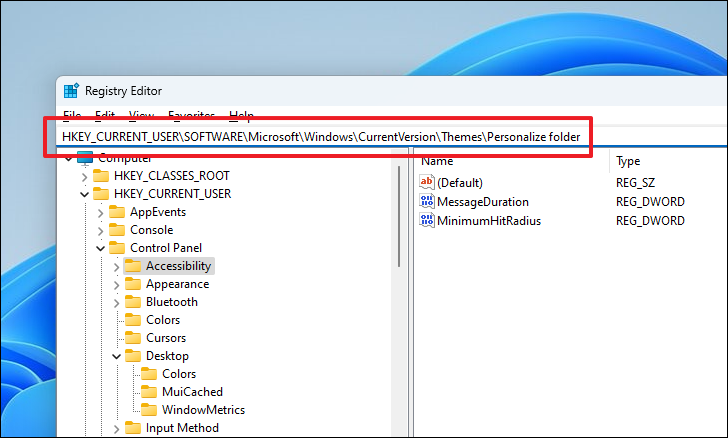Click the Appearance folder icon

pos(133,284)
